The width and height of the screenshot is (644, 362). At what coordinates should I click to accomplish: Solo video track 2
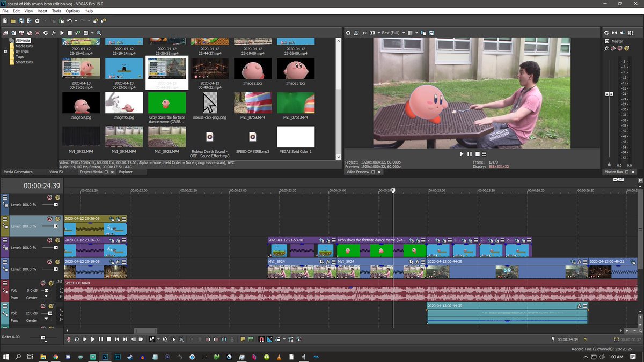[57, 218]
